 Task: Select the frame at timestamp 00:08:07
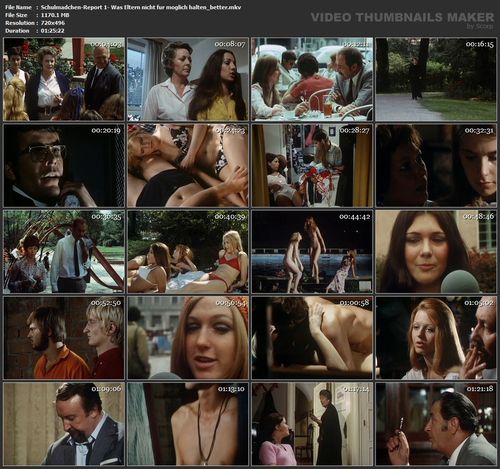click(x=188, y=79)
